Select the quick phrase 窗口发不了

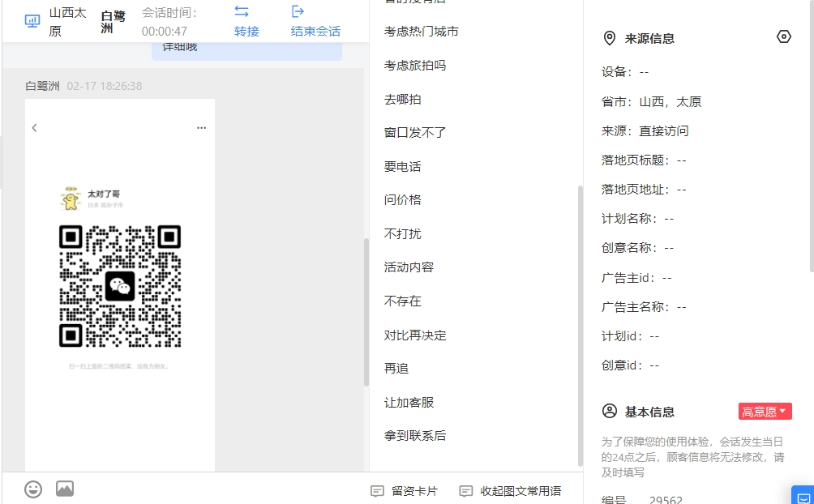(x=415, y=133)
